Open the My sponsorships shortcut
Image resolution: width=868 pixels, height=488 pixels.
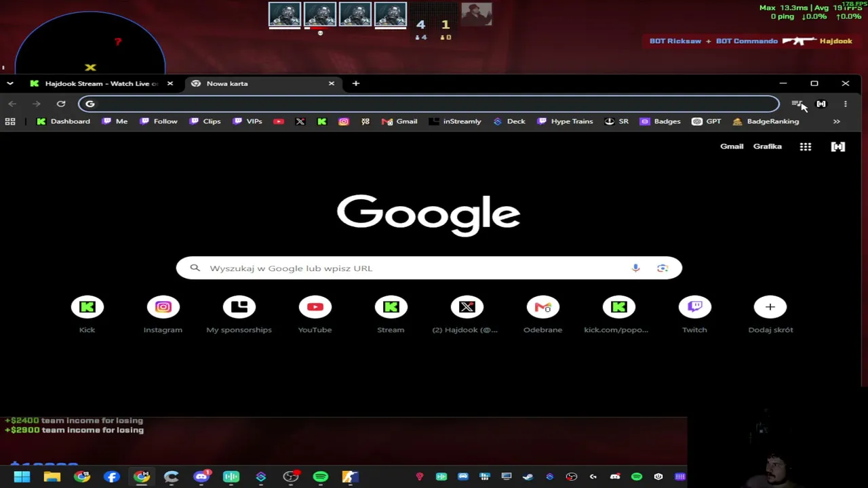[239, 315]
